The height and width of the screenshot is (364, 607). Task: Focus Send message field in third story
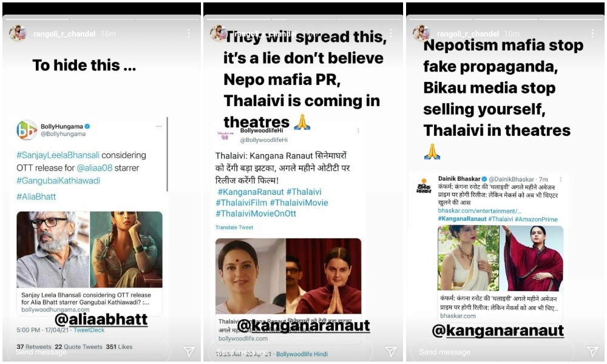coord(493,352)
